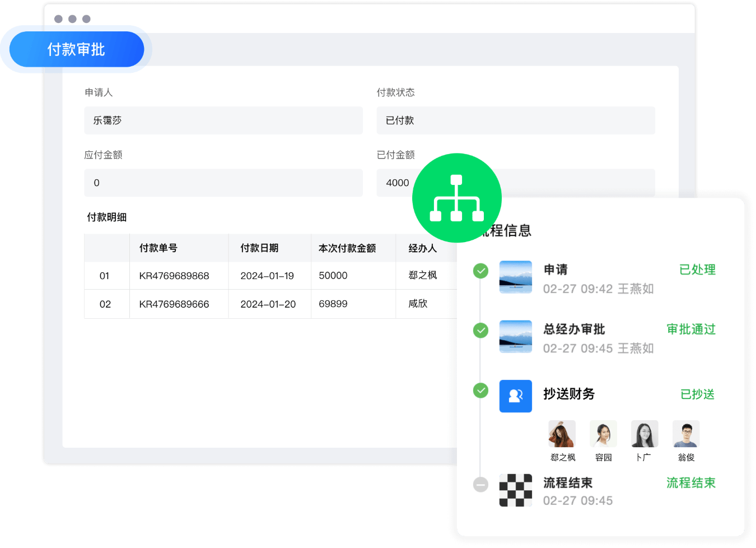Click the green checkmark beside 抄送财务 step
756x548 pixels.
click(x=480, y=390)
